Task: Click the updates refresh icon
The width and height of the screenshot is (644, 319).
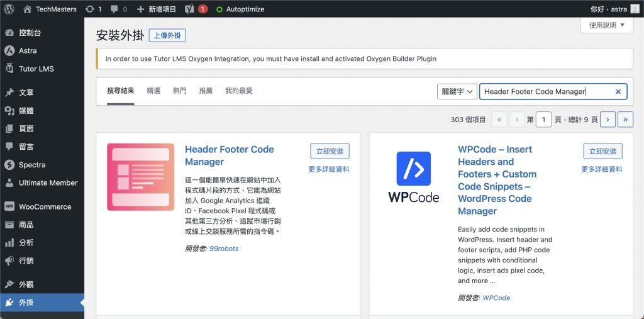Action: click(x=89, y=9)
